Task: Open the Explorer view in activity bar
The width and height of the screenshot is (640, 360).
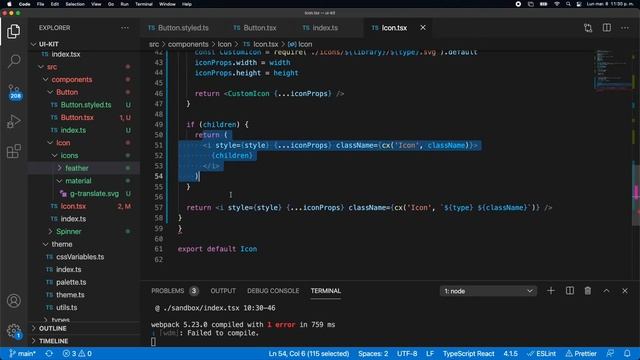Action: click(x=13, y=31)
